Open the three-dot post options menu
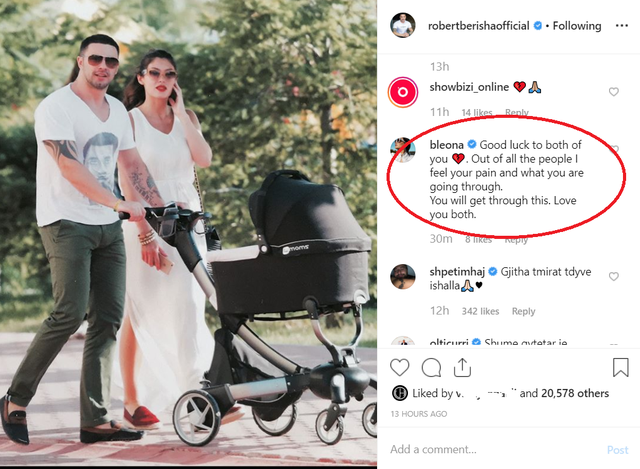Image resolution: width=640 pixels, height=469 pixels. pyautogui.click(x=621, y=26)
